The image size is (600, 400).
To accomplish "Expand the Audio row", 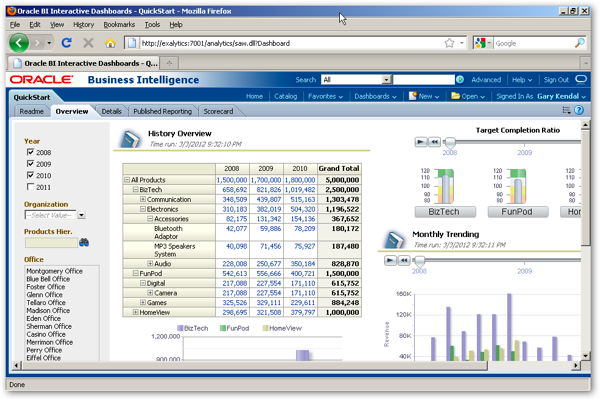I will (x=150, y=263).
